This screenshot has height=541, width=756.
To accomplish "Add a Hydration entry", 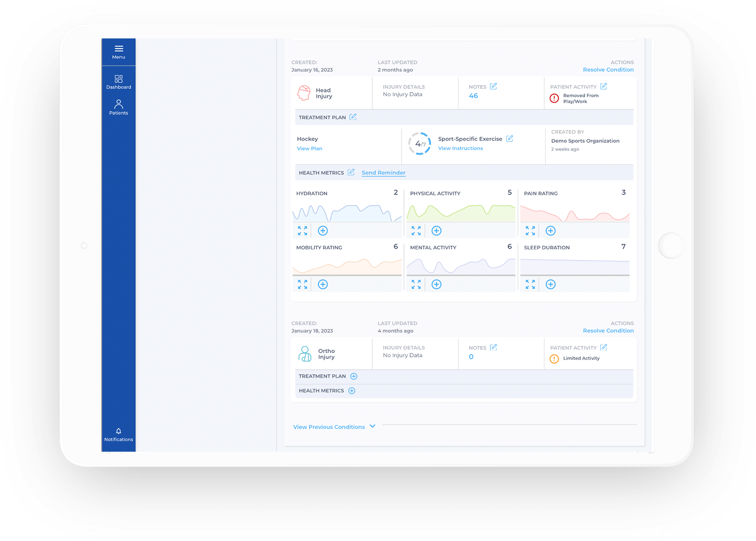I will point(323,231).
